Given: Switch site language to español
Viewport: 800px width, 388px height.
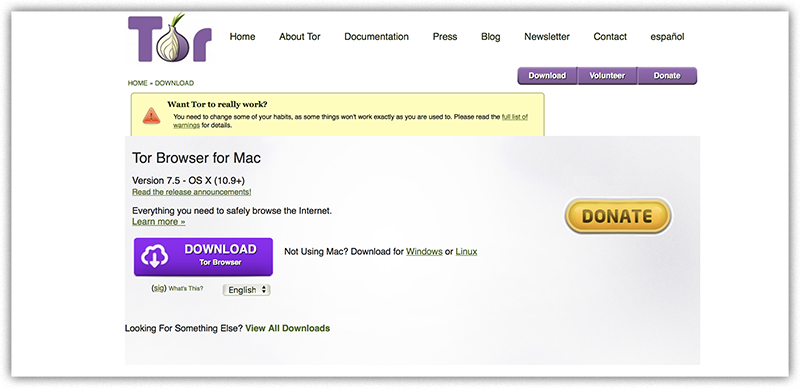Looking at the screenshot, I should coord(667,37).
